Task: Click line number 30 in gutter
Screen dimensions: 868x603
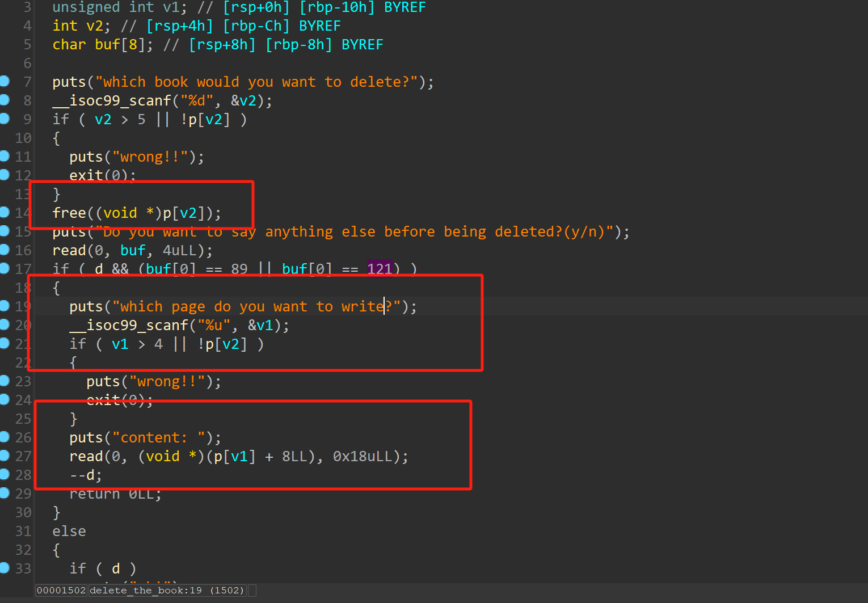Action: pyautogui.click(x=23, y=513)
